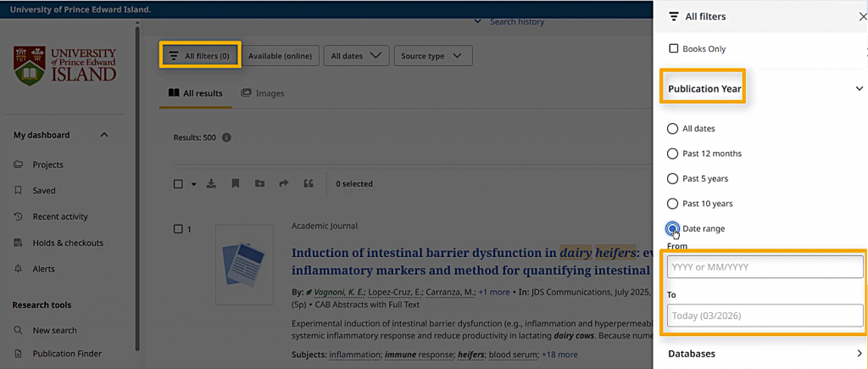This screenshot has width=868, height=369.
Task: Click the download icon in results toolbar
Action: tap(211, 183)
